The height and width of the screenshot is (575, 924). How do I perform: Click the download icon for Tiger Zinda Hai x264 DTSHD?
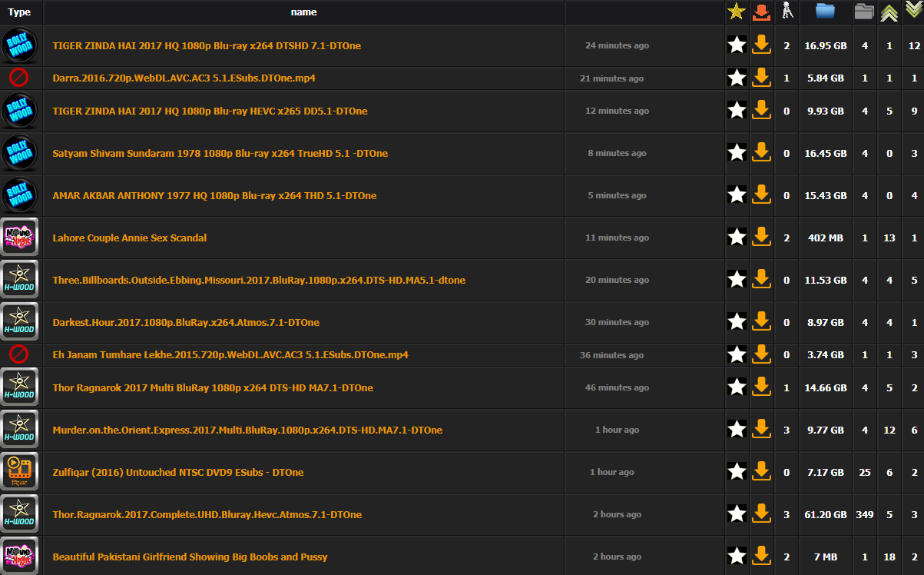click(761, 45)
